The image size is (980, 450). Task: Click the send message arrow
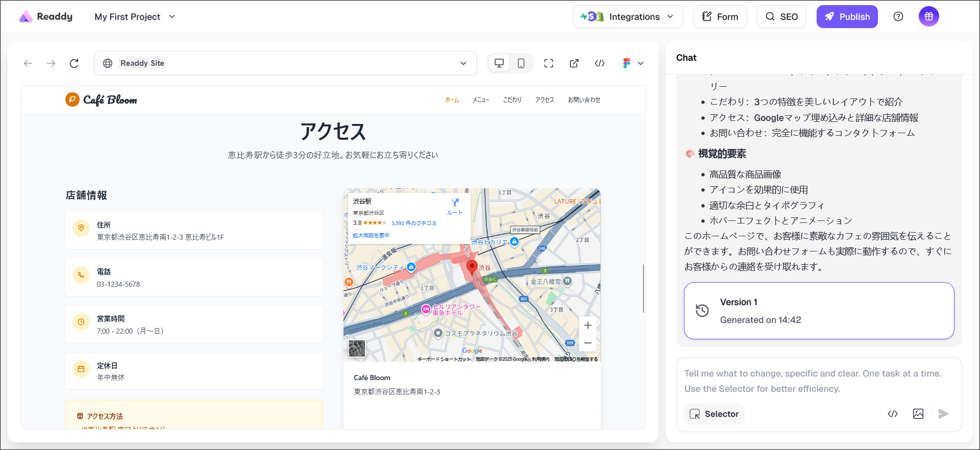point(943,414)
